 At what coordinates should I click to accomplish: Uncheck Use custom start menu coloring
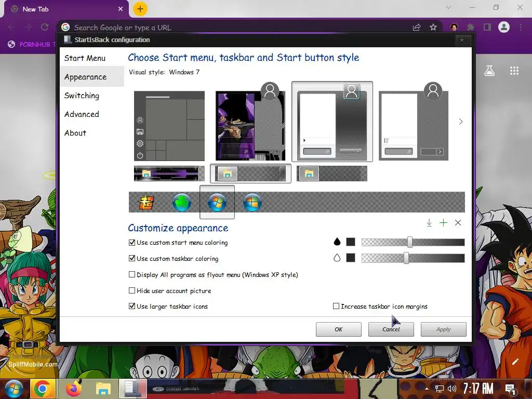click(x=132, y=243)
